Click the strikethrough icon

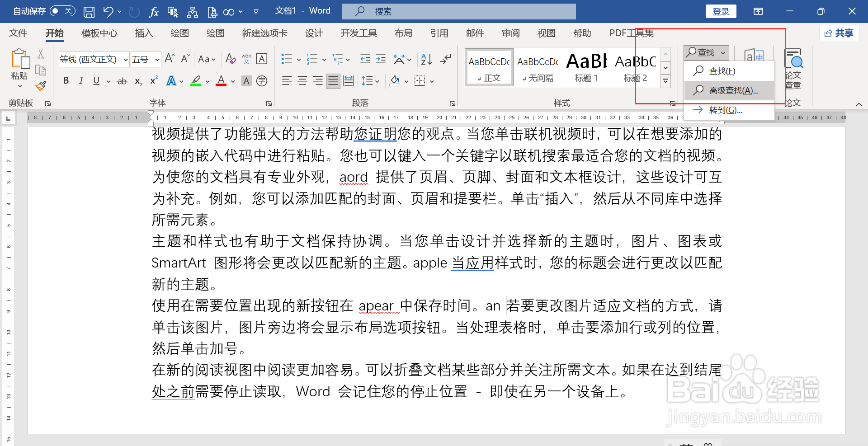(x=122, y=81)
